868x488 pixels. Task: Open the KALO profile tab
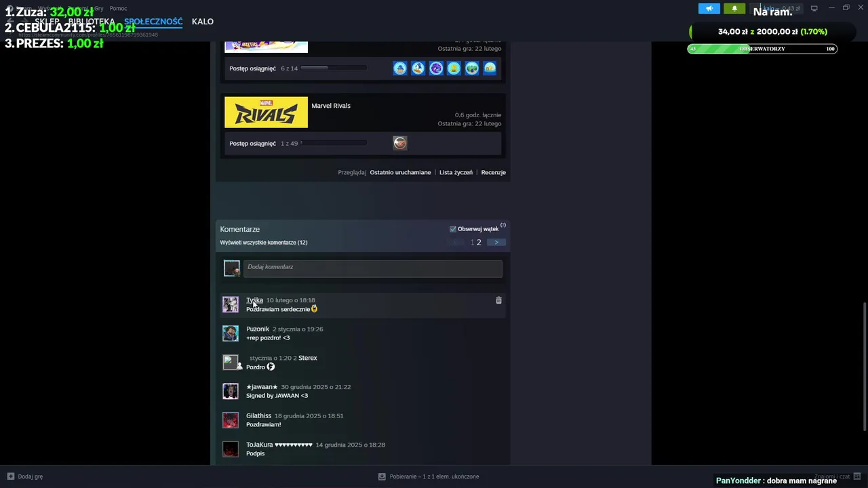[x=203, y=22]
